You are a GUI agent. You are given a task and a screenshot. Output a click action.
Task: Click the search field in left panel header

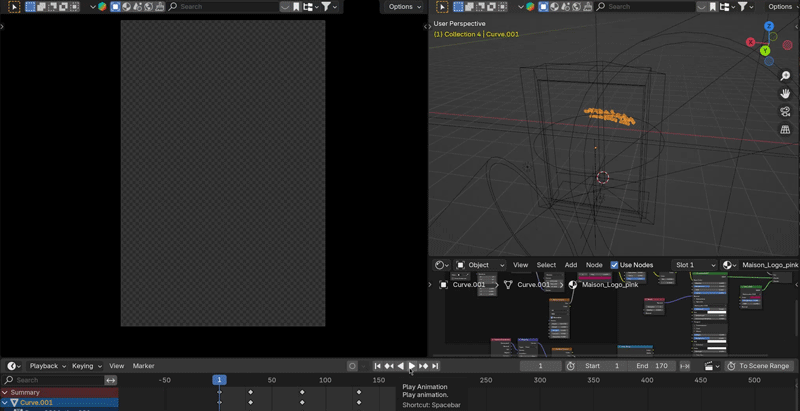[x=223, y=7]
